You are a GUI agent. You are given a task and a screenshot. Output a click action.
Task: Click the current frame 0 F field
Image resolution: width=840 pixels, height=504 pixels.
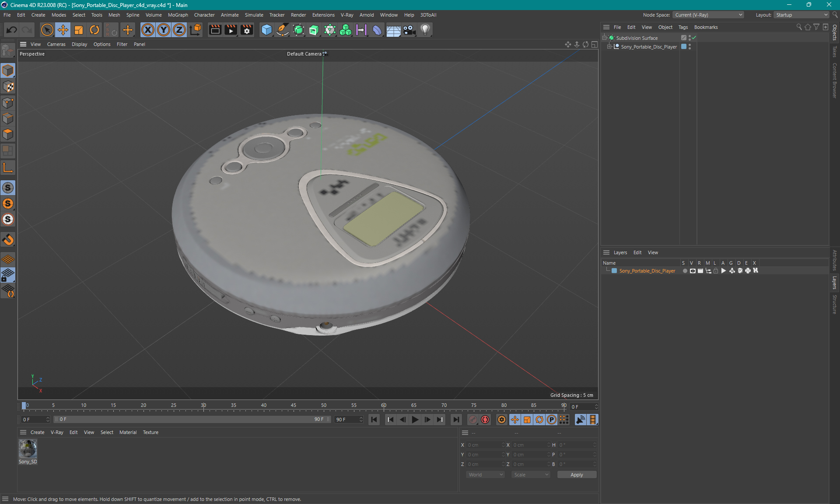click(x=584, y=407)
